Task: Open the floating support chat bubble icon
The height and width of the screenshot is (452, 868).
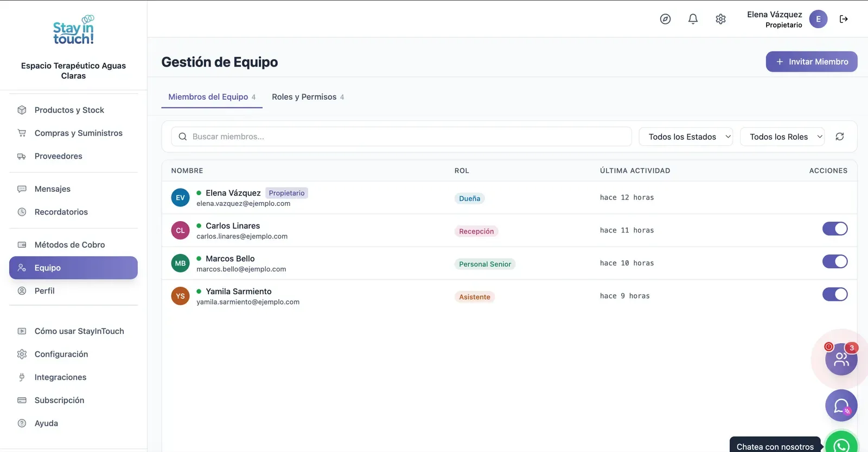Action: (841, 405)
